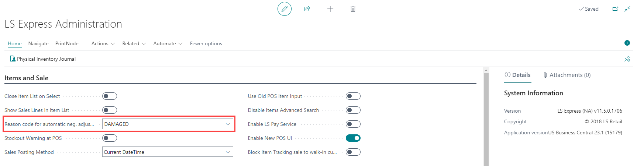
Task: Open the Navigate menu tab
Action: tap(38, 43)
